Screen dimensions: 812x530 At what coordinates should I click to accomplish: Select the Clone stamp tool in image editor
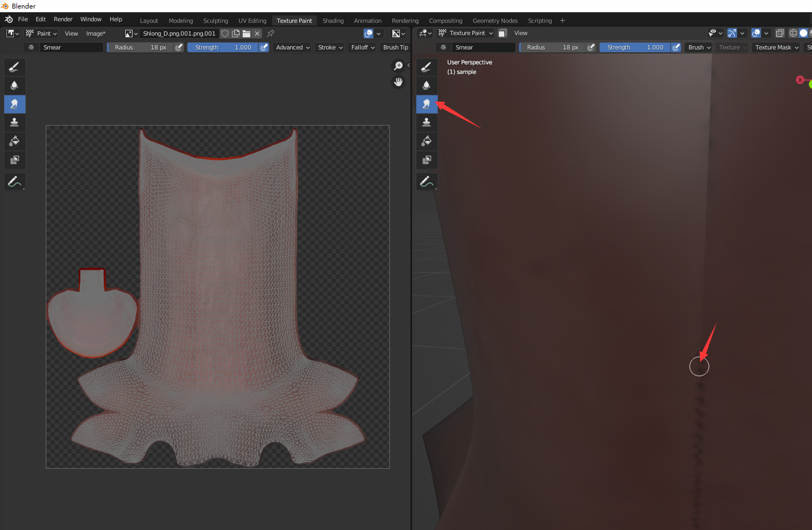click(14, 123)
